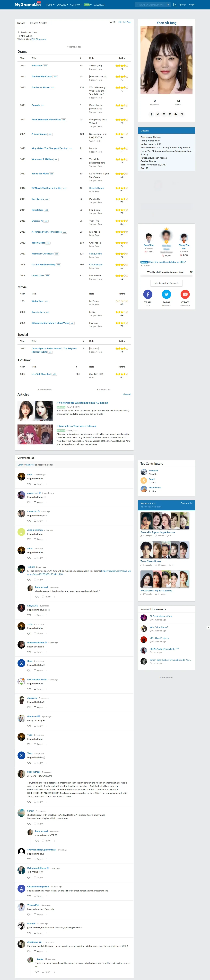Viewport: 210px width, 980px height.
Task: Share profile via the Reddit icon
Action: [164, 114]
